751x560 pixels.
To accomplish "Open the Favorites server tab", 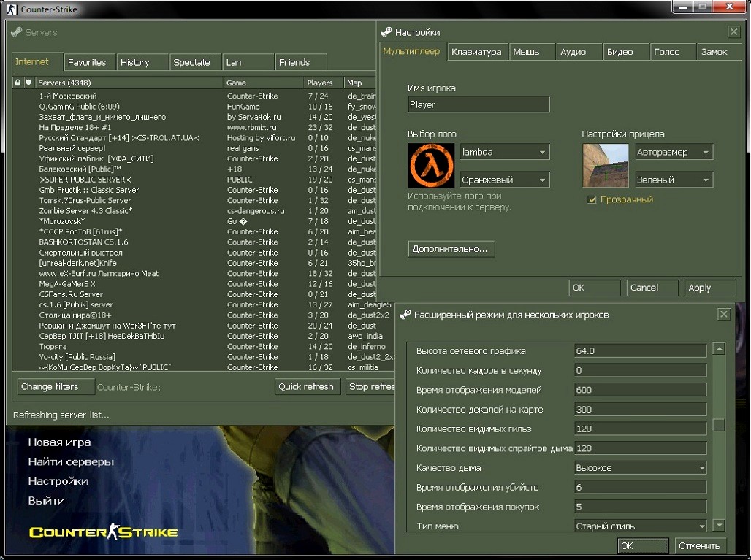I will 87,62.
